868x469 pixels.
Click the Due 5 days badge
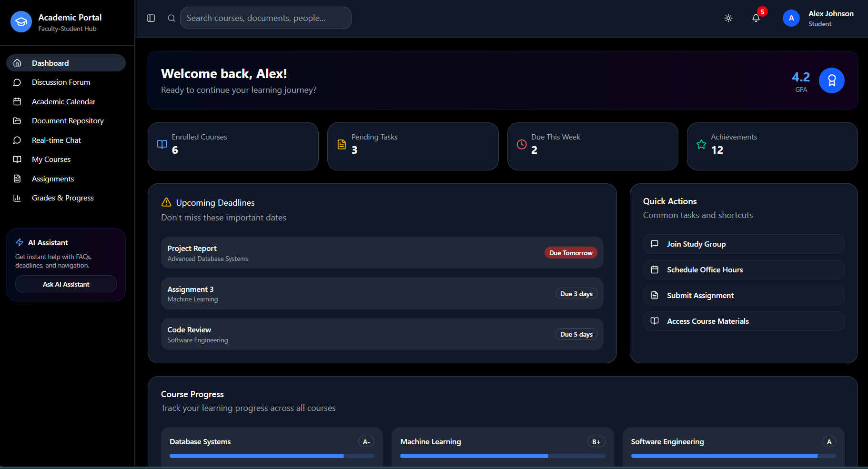point(576,334)
